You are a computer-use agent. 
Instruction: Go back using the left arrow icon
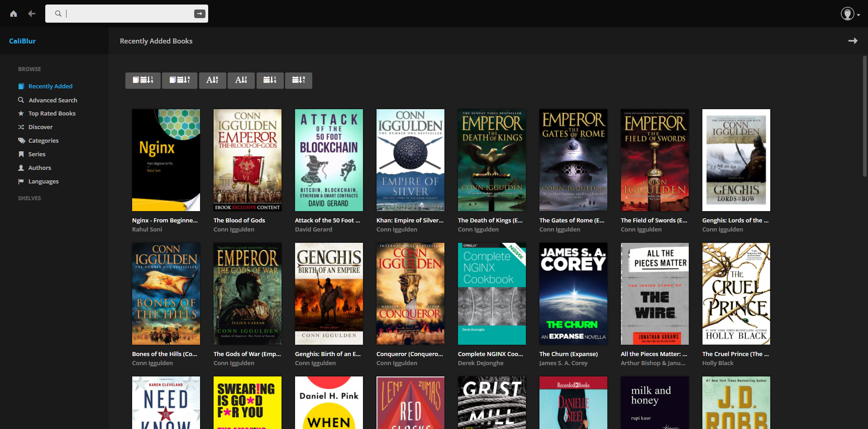click(32, 14)
